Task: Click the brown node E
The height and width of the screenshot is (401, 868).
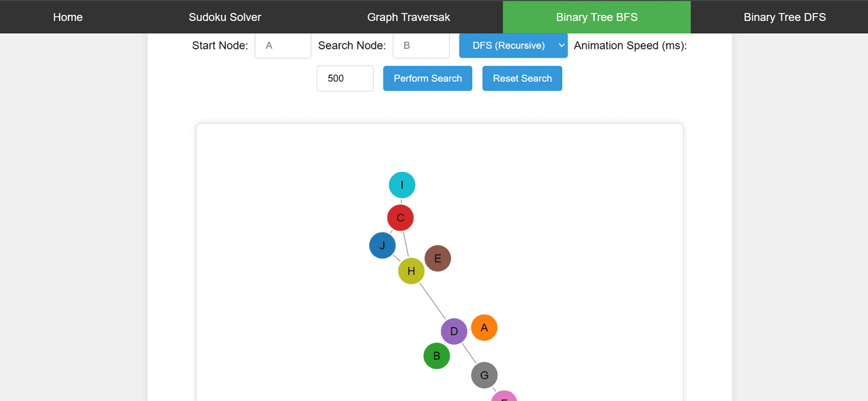Action: 437,258
